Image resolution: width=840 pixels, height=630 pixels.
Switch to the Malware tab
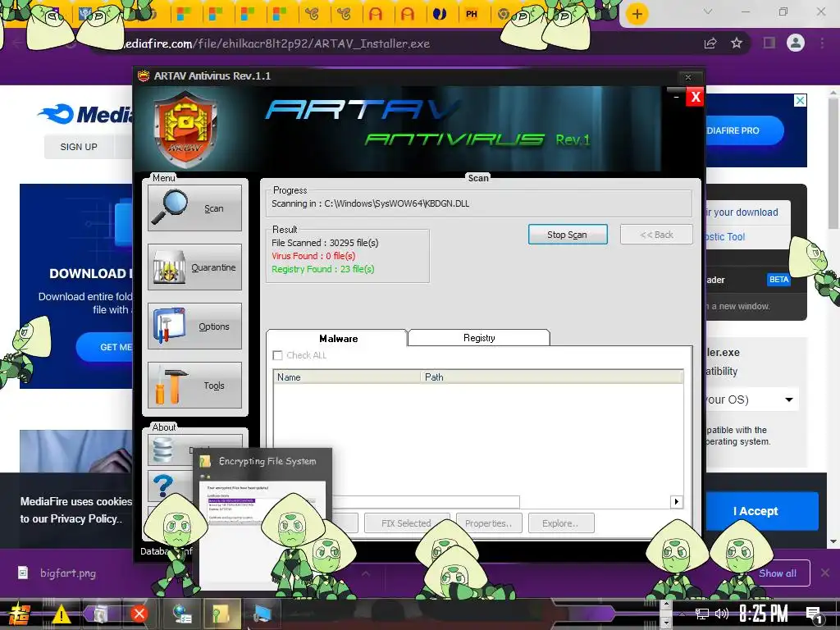coord(337,339)
